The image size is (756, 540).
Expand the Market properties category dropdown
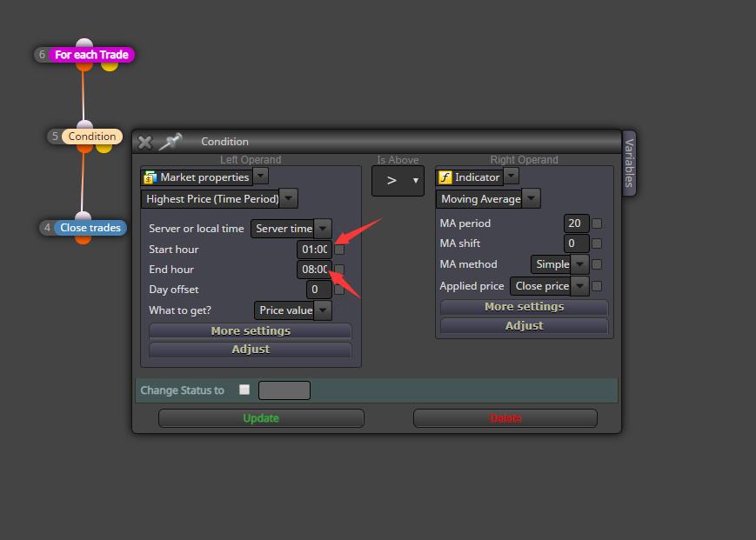tap(261, 177)
